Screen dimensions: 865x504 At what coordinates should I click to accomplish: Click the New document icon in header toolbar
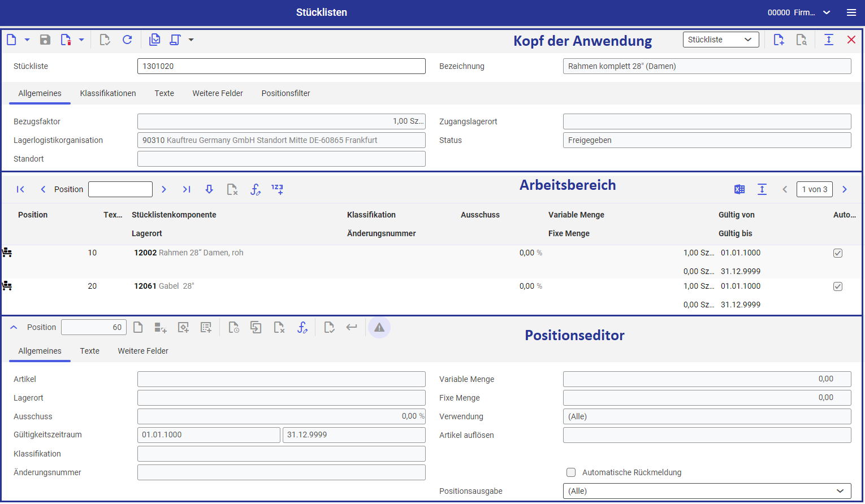click(11, 40)
